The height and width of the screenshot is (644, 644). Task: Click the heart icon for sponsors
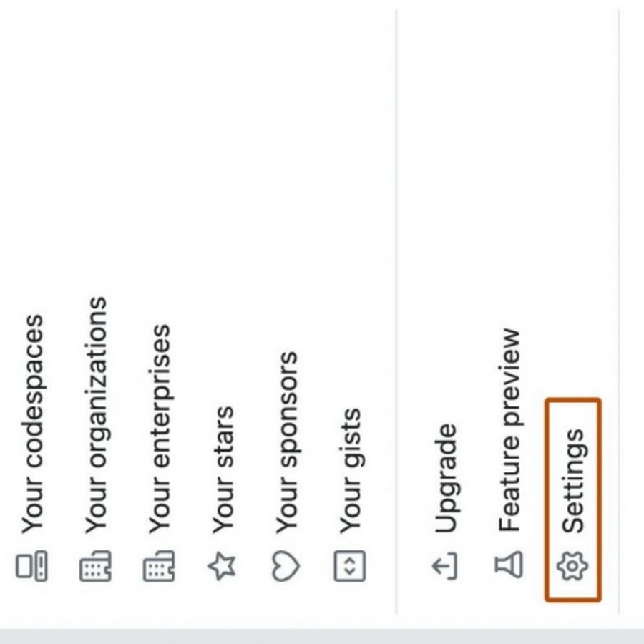click(x=286, y=567)
